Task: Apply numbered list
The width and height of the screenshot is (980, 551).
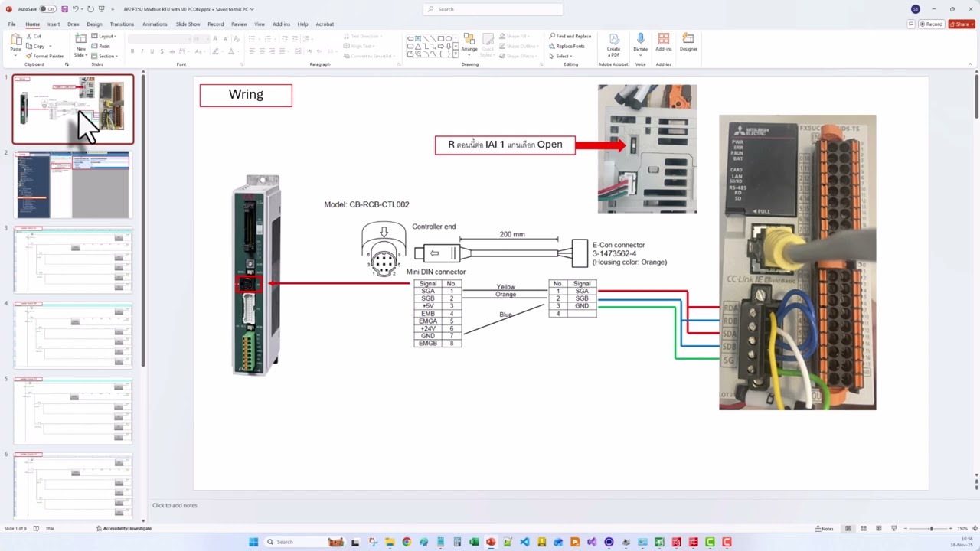Action: coord(266,37)
